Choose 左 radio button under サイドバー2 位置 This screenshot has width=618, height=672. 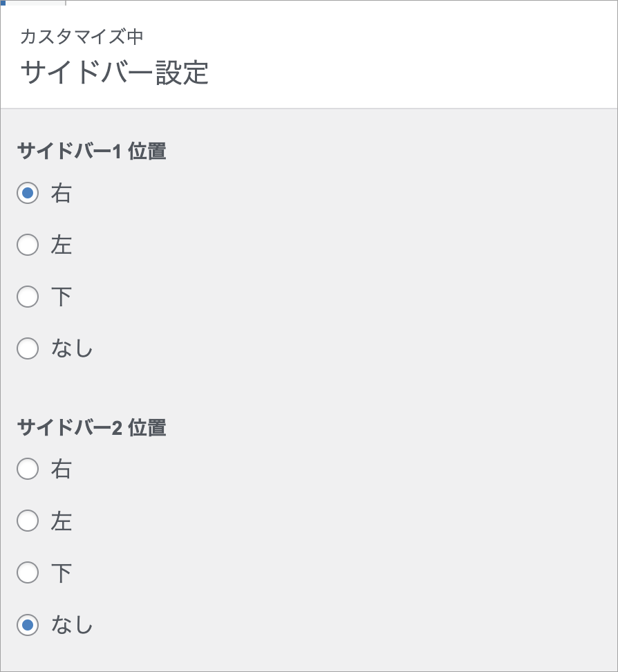[x=28, y=521]
